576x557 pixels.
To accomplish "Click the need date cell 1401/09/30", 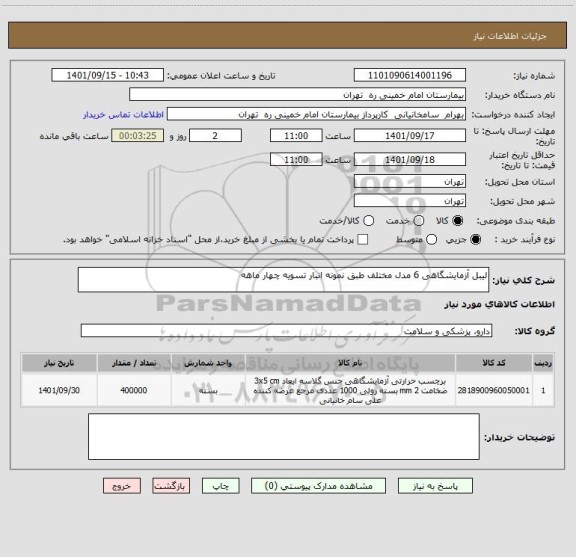I will click(x=59, y=390).
